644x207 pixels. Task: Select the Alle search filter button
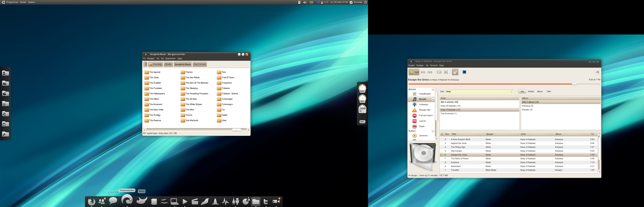[x=522, y=92]
